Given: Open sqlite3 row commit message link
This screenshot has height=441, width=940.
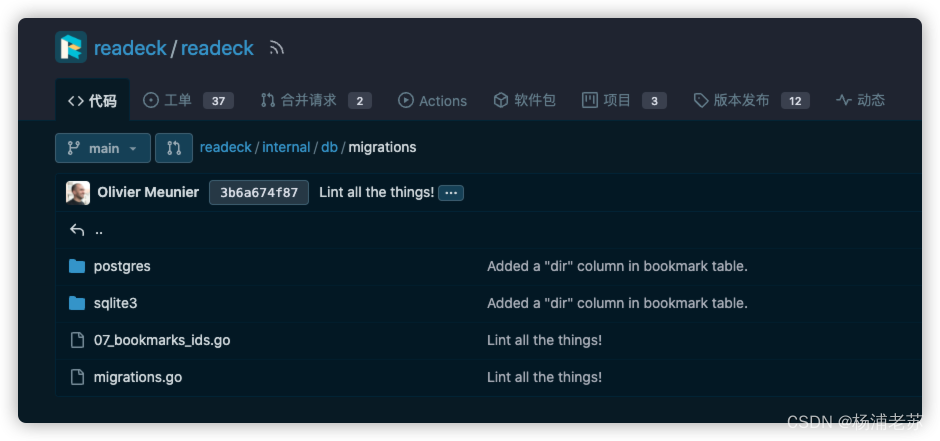Looking at the screenshot, I should click(x=617, y=303).
